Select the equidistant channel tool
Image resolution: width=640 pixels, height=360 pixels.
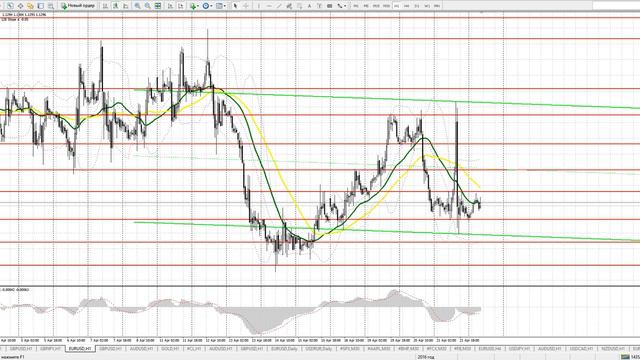[x=289, y=6]
